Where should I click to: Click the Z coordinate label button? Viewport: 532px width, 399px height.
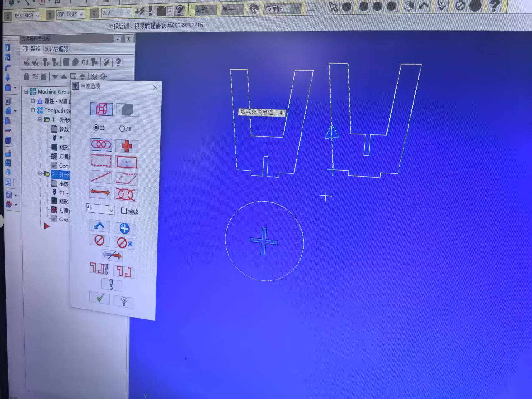click(x=94, y=13)
